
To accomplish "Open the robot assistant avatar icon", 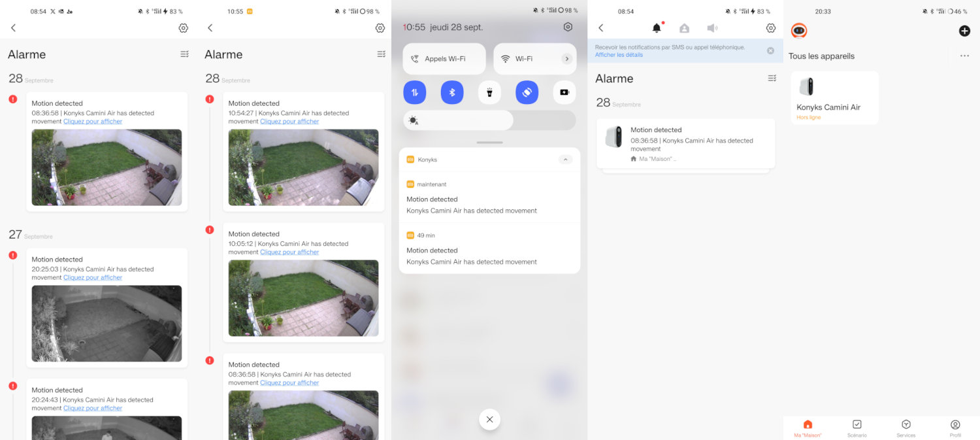I will pyautogui.click(x=798, y=31).
